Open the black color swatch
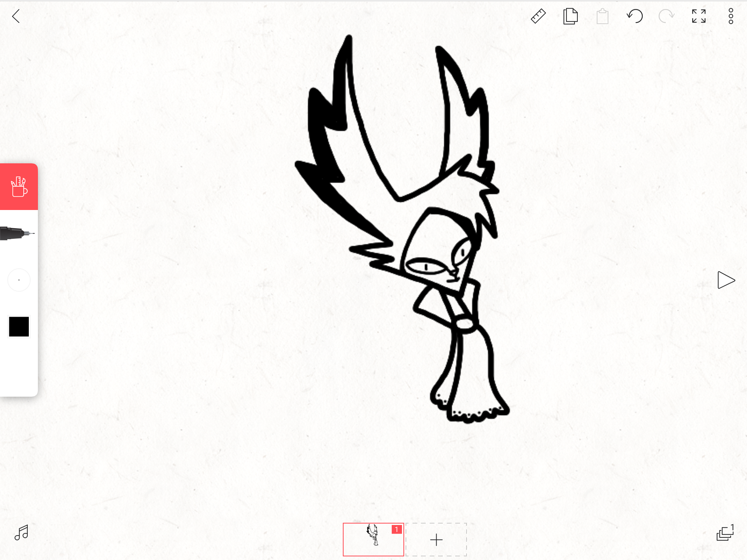 (19, 327)
